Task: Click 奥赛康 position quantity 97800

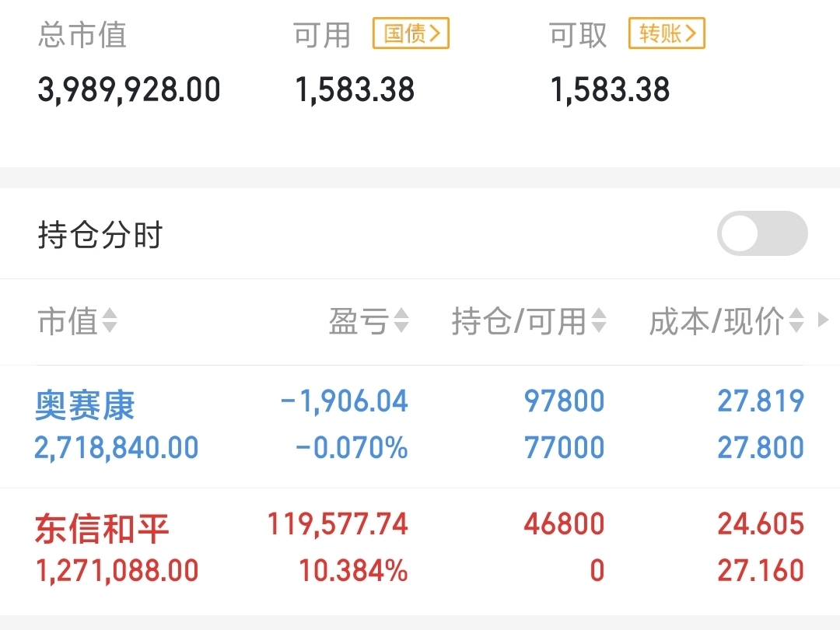Action: click(x=564, y=401)
